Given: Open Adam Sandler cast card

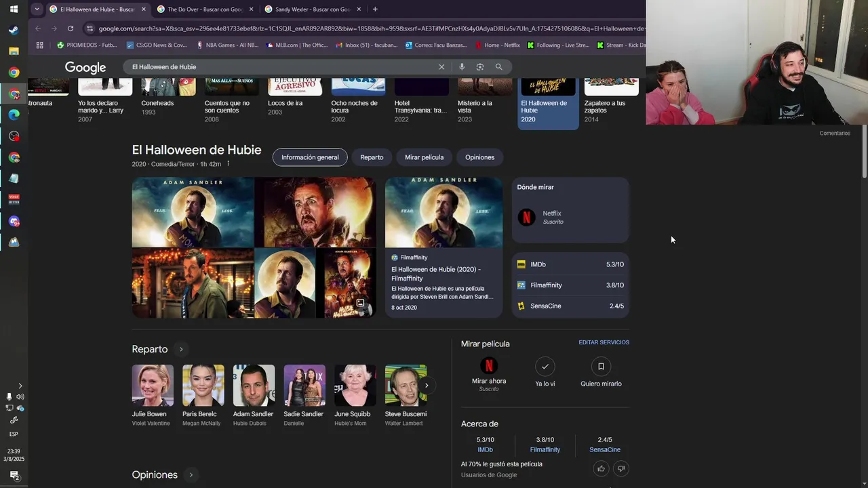Looking at the screenshot, I should tap(253, 396).
